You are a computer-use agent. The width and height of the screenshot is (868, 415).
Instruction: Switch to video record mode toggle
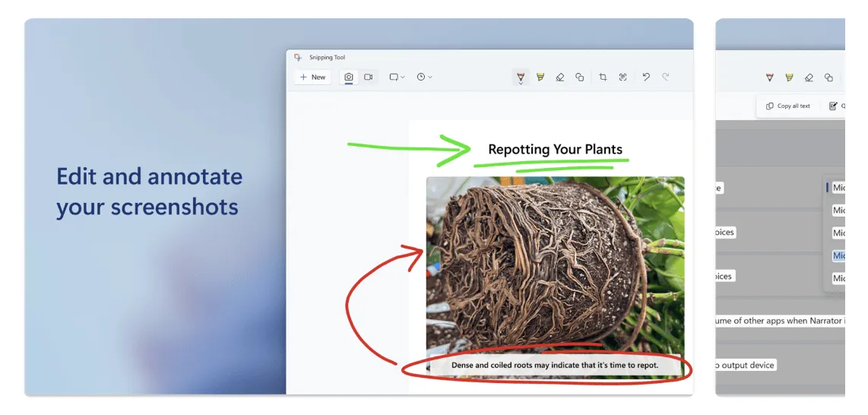[x=368, y=78]
